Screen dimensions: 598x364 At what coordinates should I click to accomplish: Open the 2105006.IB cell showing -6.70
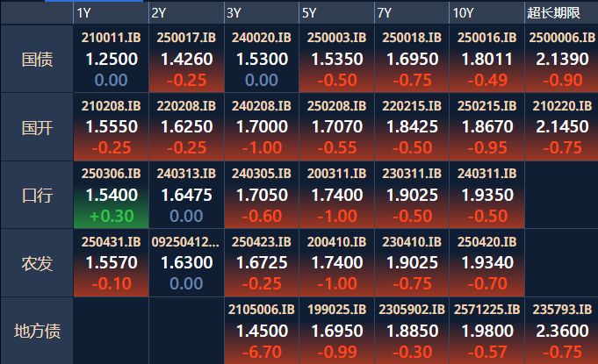(262, 331)
